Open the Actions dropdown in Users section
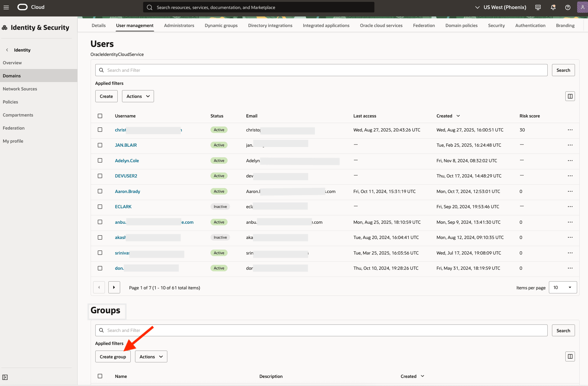 [138, 96]
